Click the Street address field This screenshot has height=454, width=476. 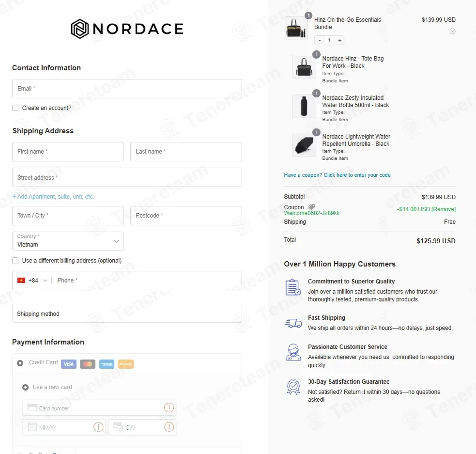pos(127,177)
